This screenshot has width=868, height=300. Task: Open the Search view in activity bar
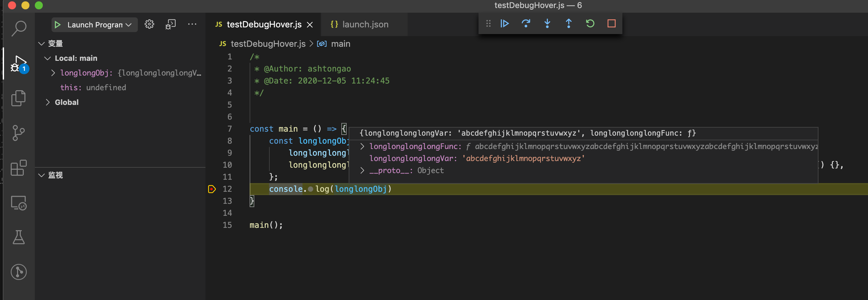tap(19, 29)
